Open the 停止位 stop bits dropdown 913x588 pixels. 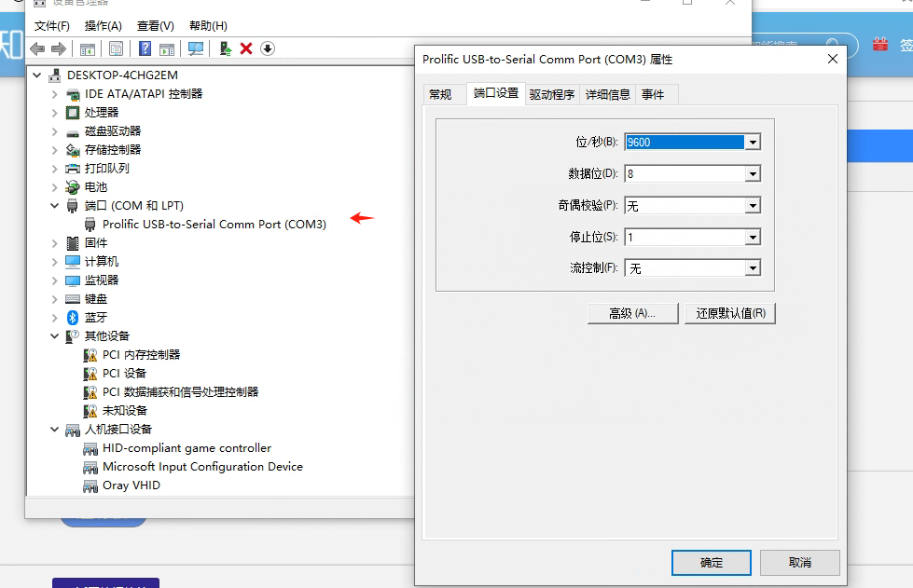click(753, 238)
